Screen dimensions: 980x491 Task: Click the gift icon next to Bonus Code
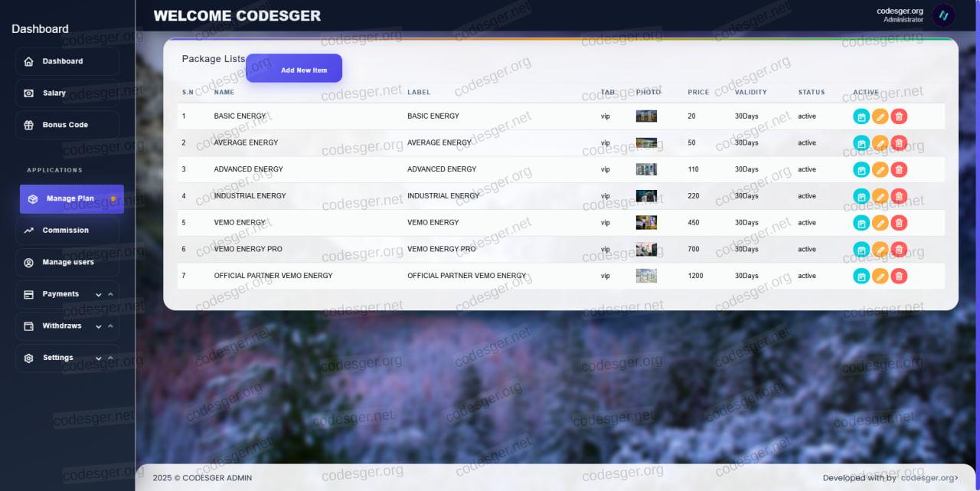(29, 125)
